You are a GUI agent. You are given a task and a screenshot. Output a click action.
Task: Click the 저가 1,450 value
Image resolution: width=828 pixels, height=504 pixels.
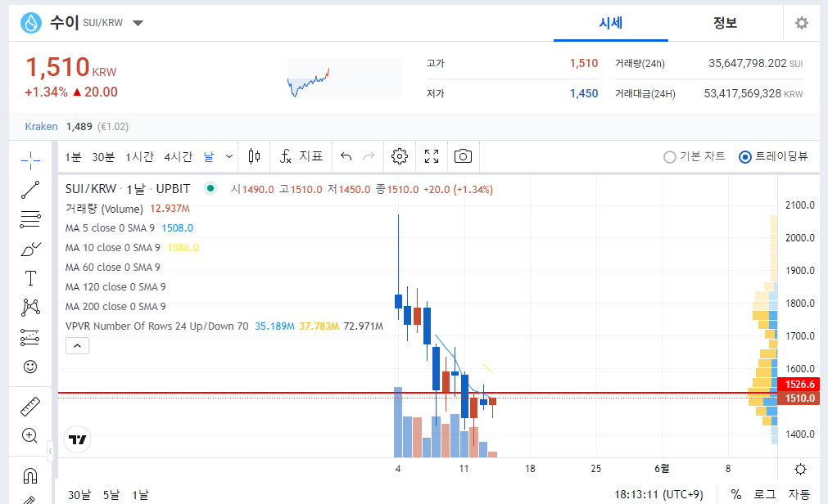pyautogui.click(x=583, y=94)
